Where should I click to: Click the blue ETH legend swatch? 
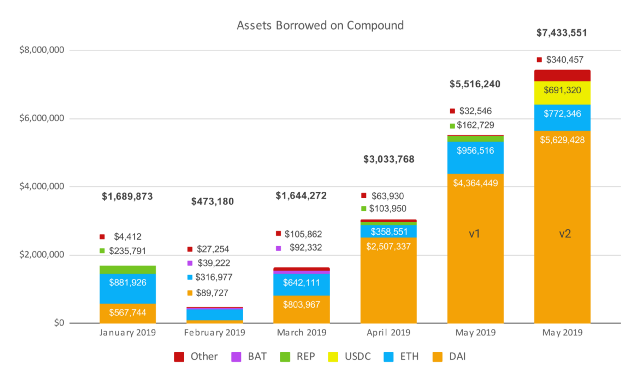pyautogui.click(x=389, y=357)
